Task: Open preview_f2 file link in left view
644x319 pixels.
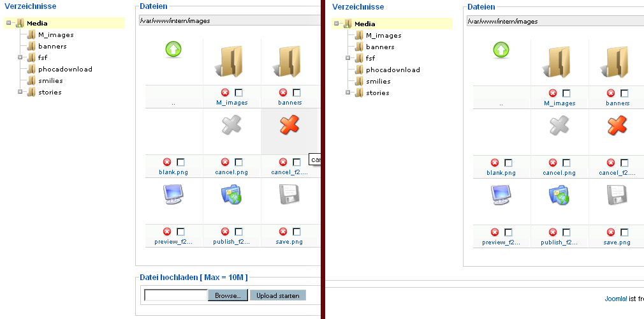Action: click(173, 242)
